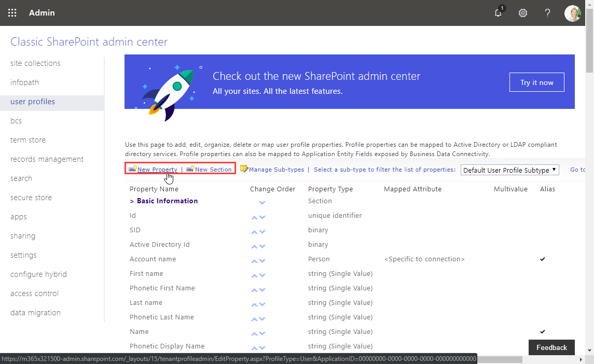Open secure store in sidebar
Image resolution: width=594 pixels, height=364 pixels.
coord(31,198)
